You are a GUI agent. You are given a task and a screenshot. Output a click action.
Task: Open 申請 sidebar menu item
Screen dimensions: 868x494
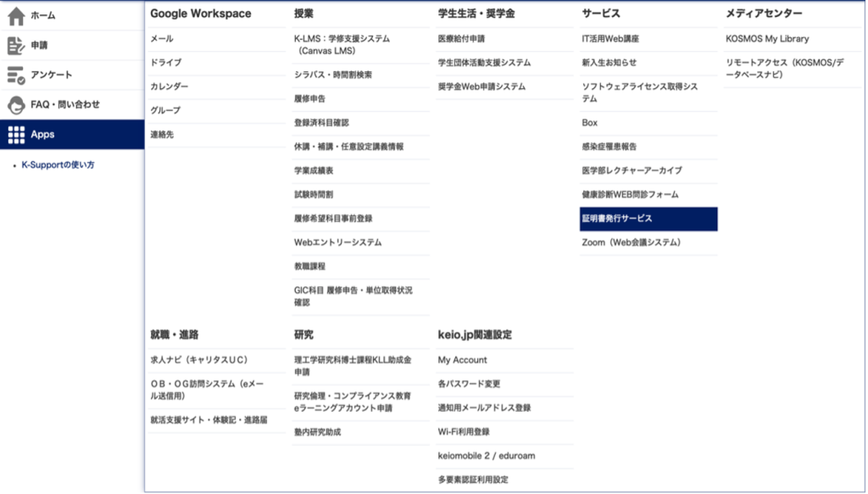39,46
